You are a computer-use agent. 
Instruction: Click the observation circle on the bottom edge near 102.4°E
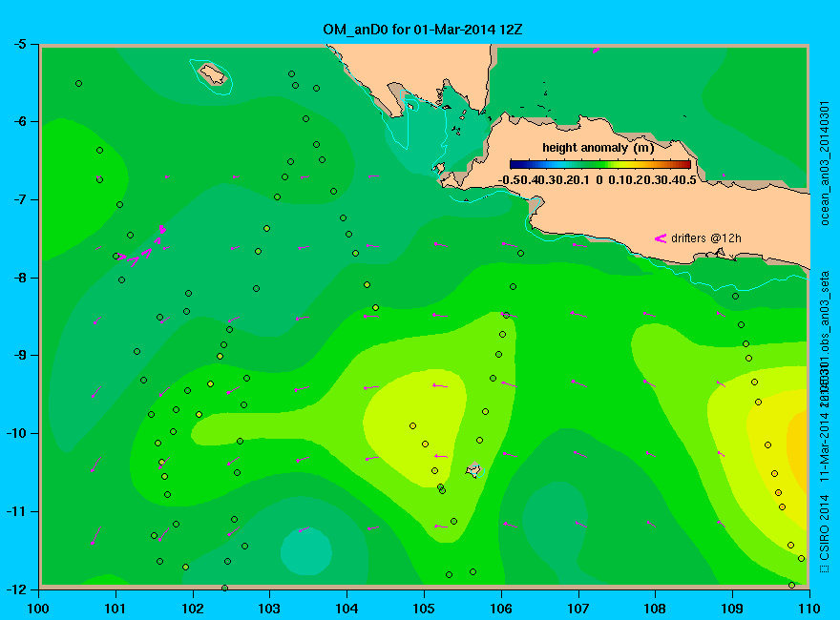click(x=224, y=588)
